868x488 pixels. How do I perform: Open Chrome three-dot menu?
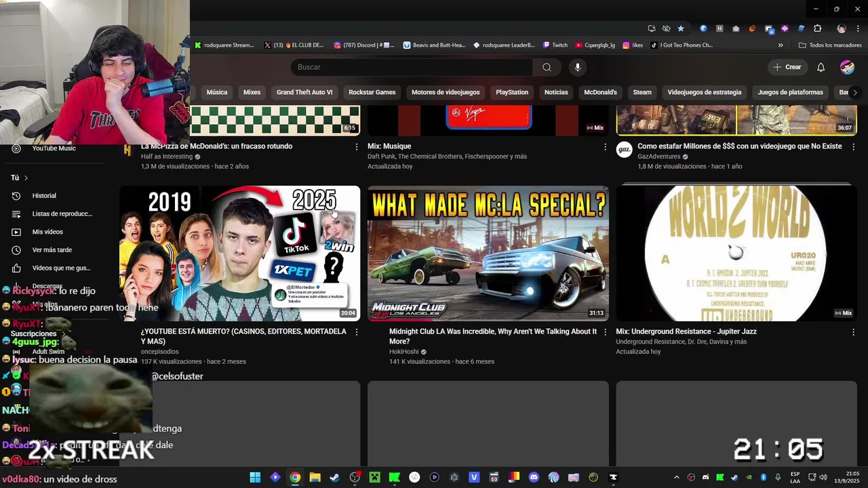click(857, 28)
